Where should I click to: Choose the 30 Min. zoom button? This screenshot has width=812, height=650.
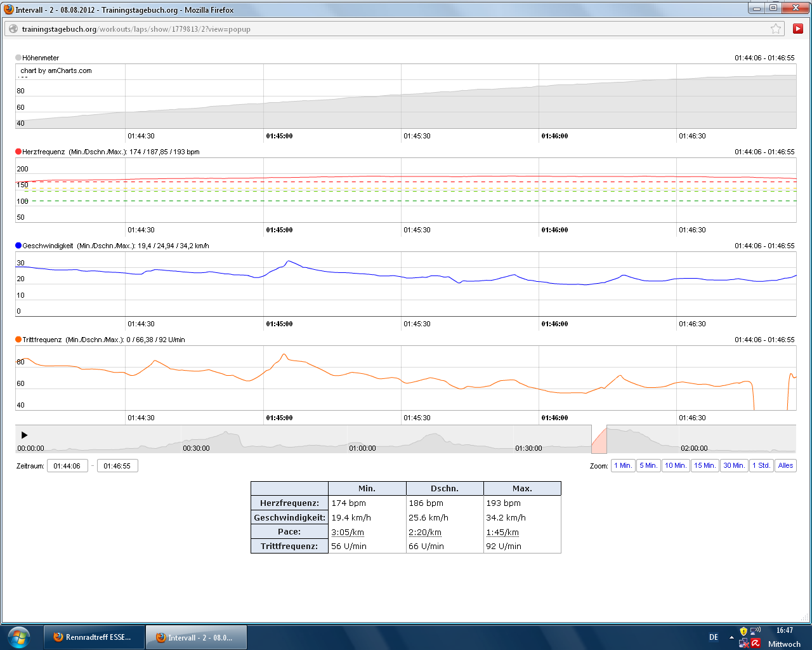pos(734,466)
